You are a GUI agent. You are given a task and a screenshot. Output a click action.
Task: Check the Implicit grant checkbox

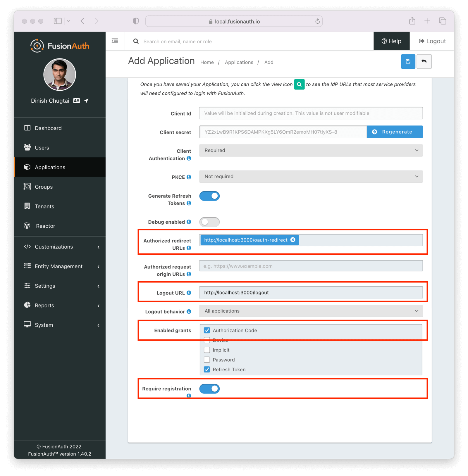[207, 350]
